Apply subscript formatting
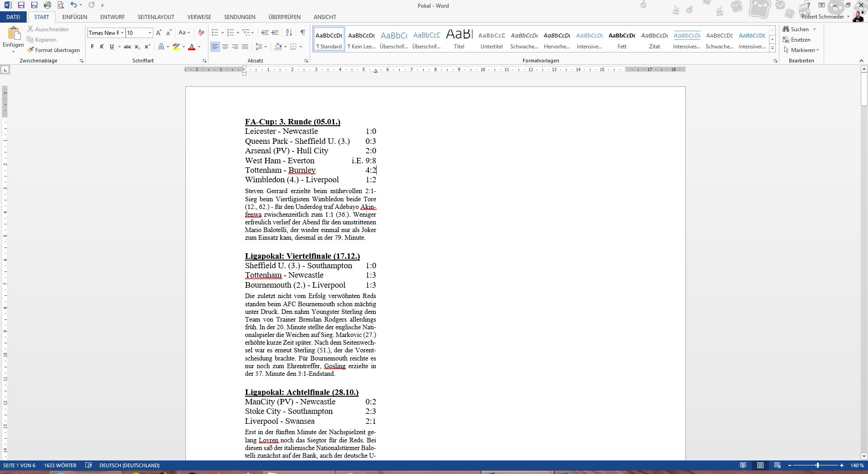Screen dimensions: 868x474 coord(137,47)
